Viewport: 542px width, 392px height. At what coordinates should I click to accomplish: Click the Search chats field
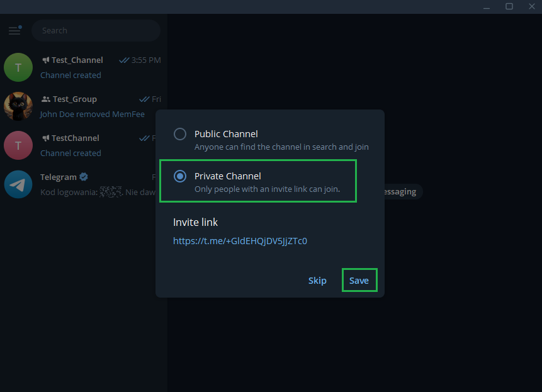point(96,31)
